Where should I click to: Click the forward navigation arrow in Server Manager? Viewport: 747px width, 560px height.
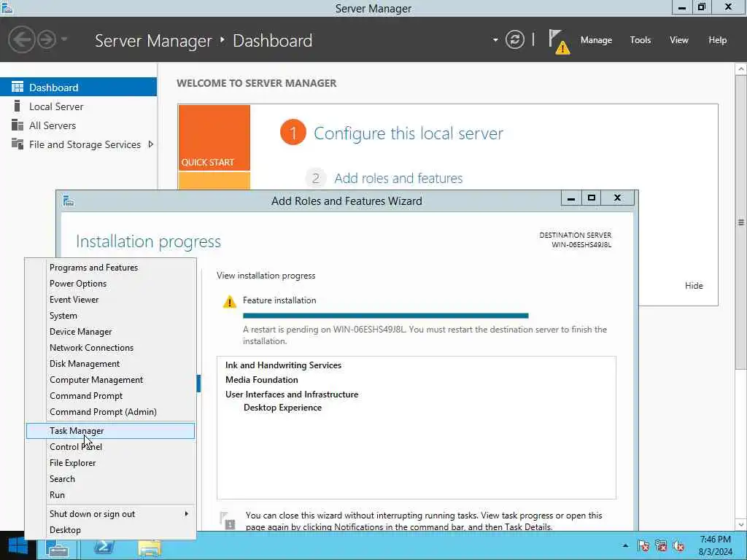pyautogui.click(x=47, y=39)
